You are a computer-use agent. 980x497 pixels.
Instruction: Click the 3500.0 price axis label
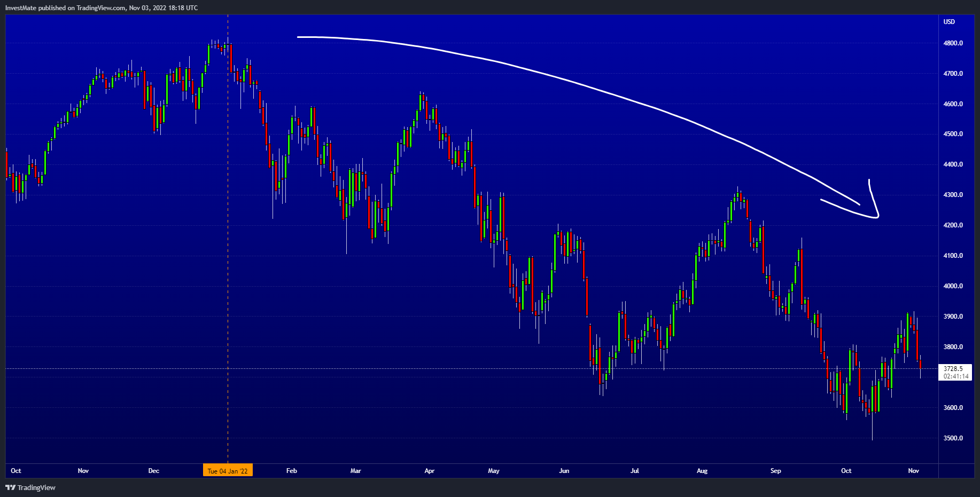coord(953,438)
